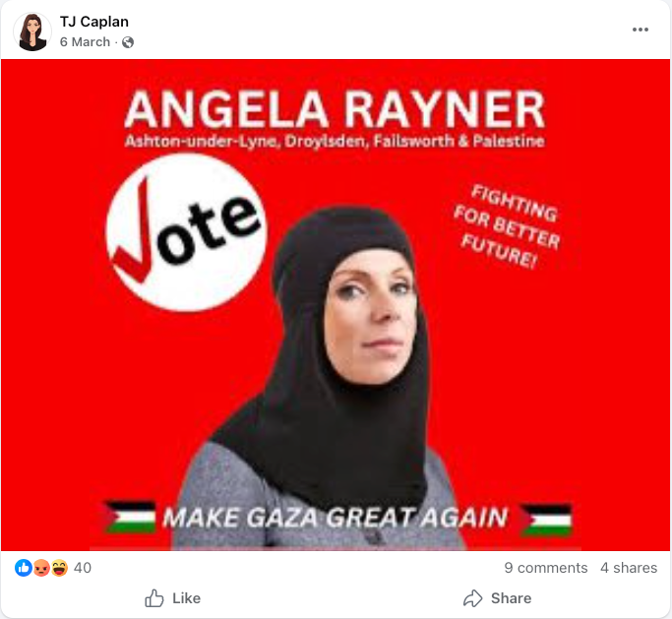Viewport: 672px width, 619px height.
Task: Click the blue thumbs-up reaction icon
Action: tap(24, 568)
